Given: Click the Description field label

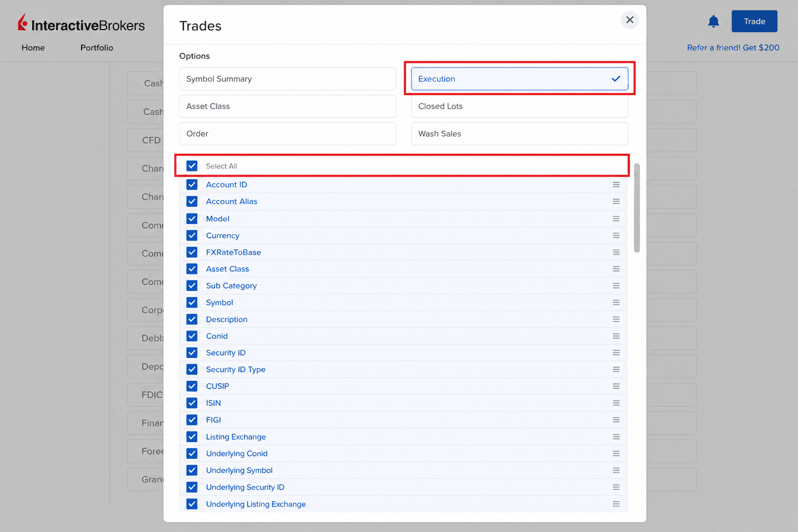Looking at the screenshot, I should coord(227,319).
